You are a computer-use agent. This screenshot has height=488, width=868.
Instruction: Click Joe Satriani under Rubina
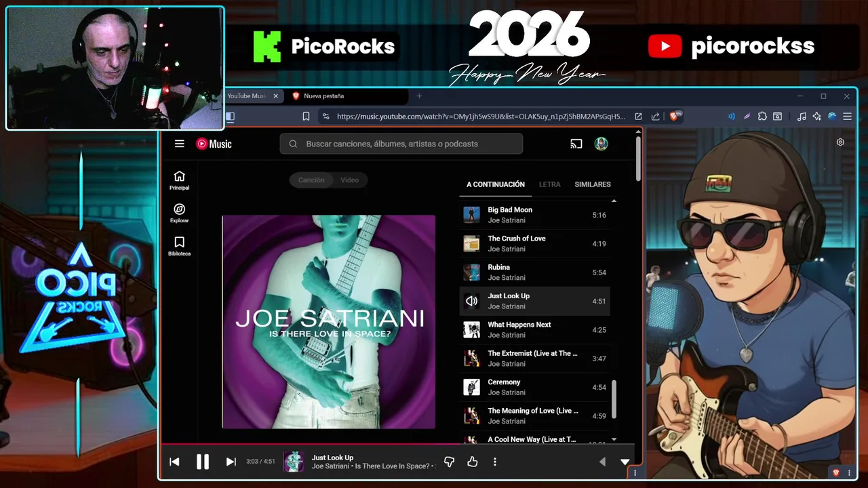(507, 278)
